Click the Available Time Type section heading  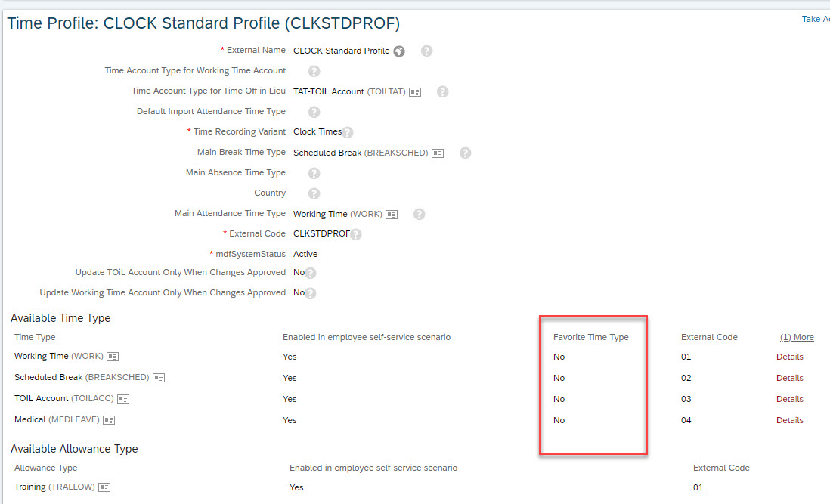(x=60, y=318)
